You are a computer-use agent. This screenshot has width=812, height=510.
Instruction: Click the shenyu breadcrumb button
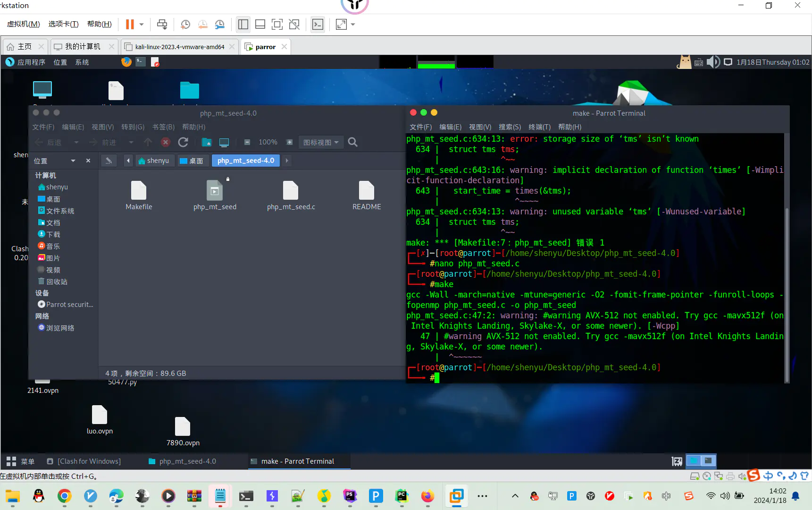(154, 161)
